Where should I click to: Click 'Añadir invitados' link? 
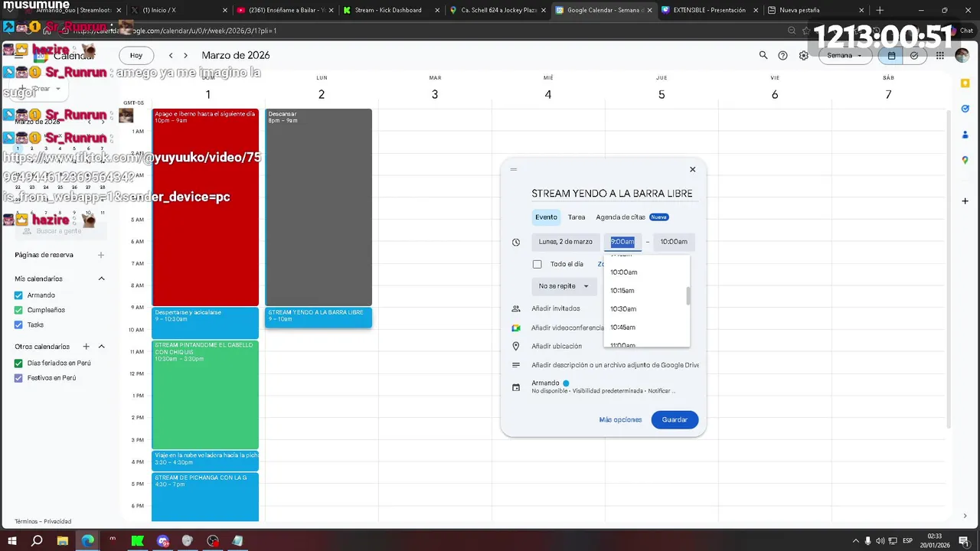pyautogui.click(x=556, y=308)
